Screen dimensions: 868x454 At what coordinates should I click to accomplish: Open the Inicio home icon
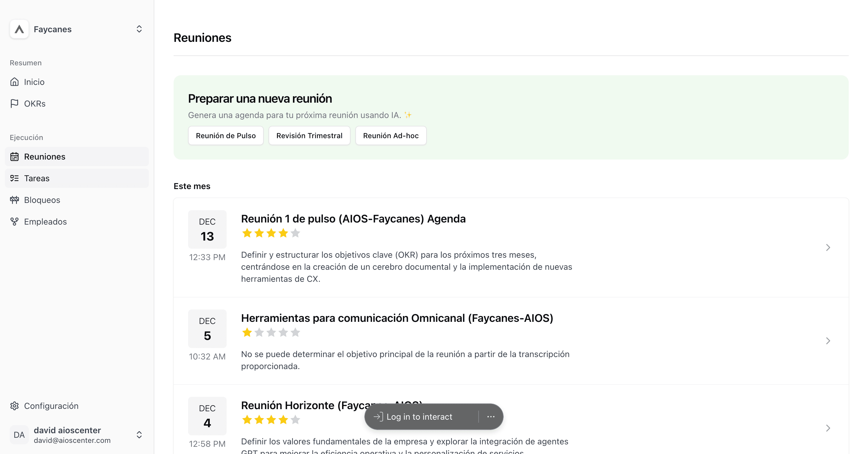[x=14, y=82]
